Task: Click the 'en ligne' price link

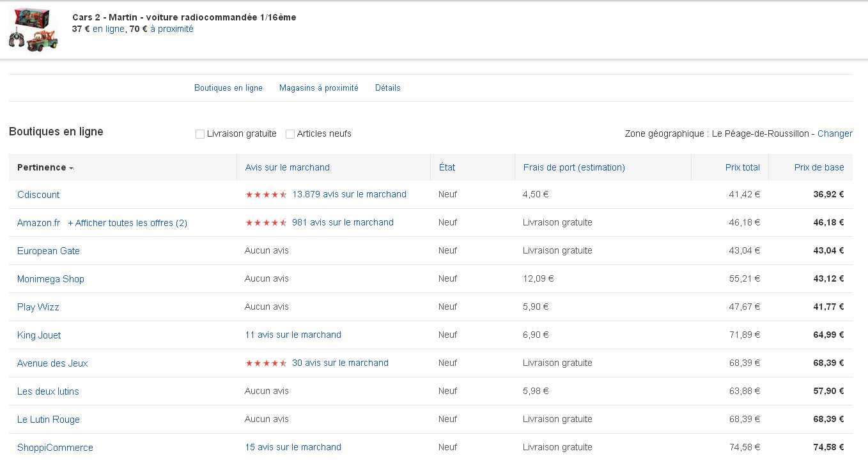Action: tap(108, 29)
